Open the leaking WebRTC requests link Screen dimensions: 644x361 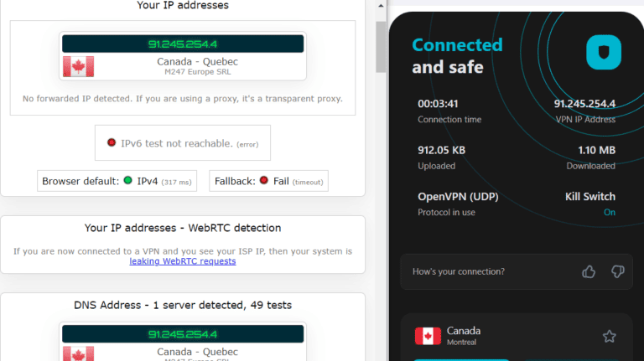pyautogui.click(x=182, y=261)
